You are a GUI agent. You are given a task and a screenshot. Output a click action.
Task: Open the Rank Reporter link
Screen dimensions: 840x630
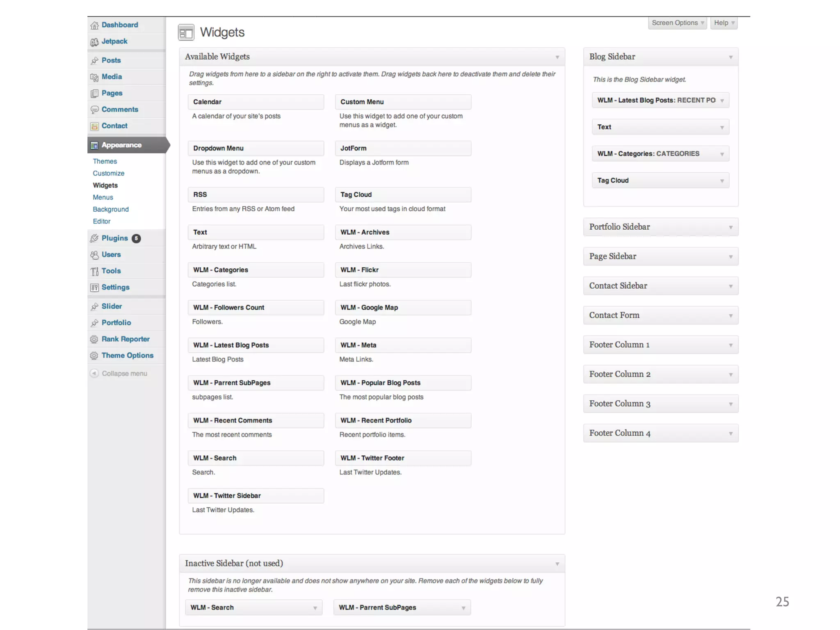tap(126, 339)
